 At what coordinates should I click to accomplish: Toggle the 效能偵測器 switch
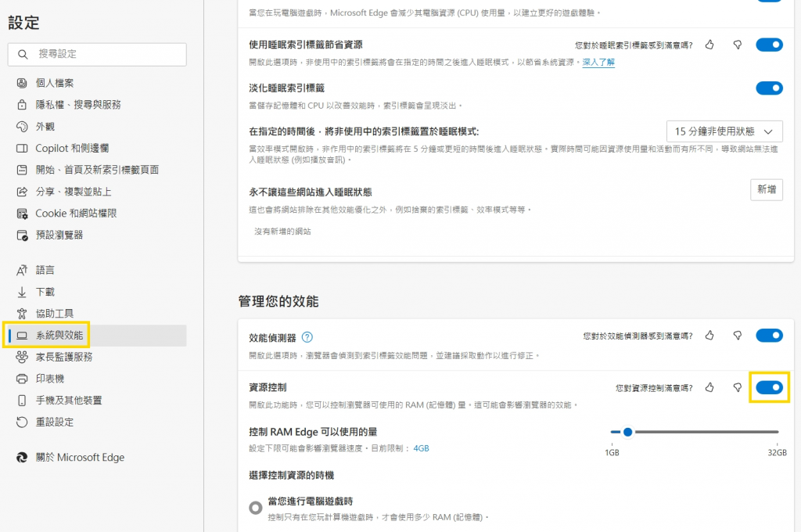(770, 336)
